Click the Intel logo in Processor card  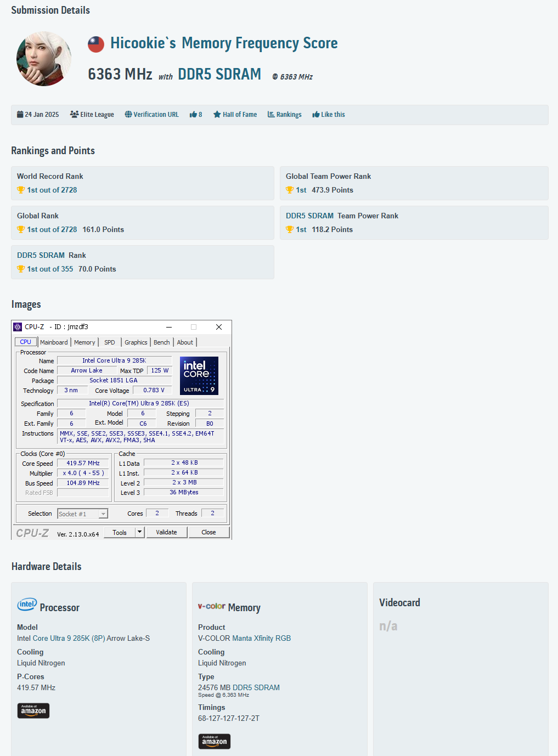tap(27, 605)
